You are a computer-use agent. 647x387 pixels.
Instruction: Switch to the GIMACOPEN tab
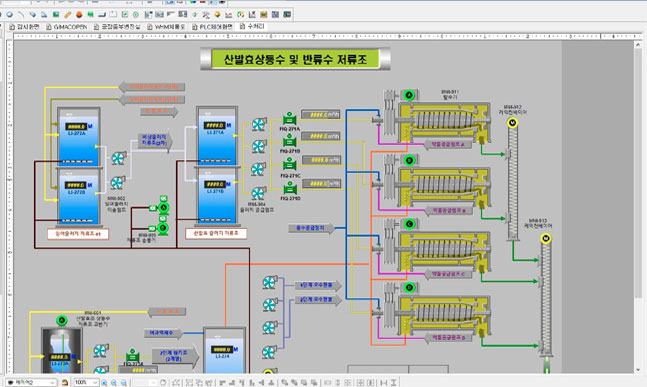(x=67, y=26)
